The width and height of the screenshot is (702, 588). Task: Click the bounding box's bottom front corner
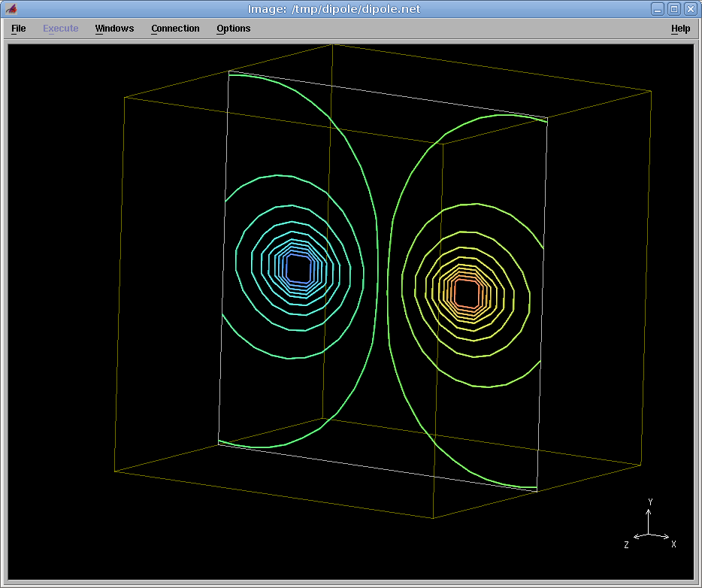pyautogui.click(x=433, y=518)
